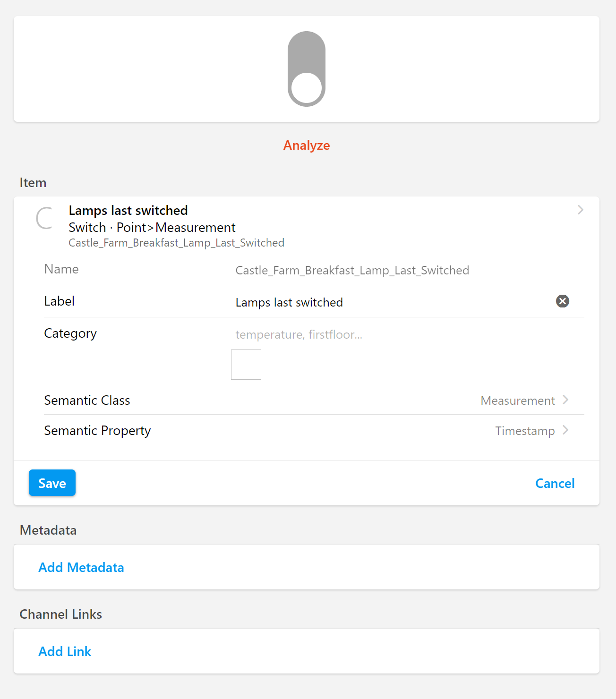
Task: Click the chevron next to Measurement
Action: (565, 400)
